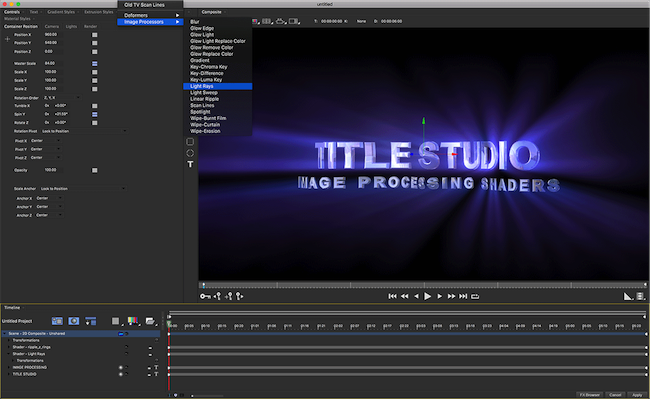Choose Spotlight from the submenu

pyautogui.click(x=200, y=112)
